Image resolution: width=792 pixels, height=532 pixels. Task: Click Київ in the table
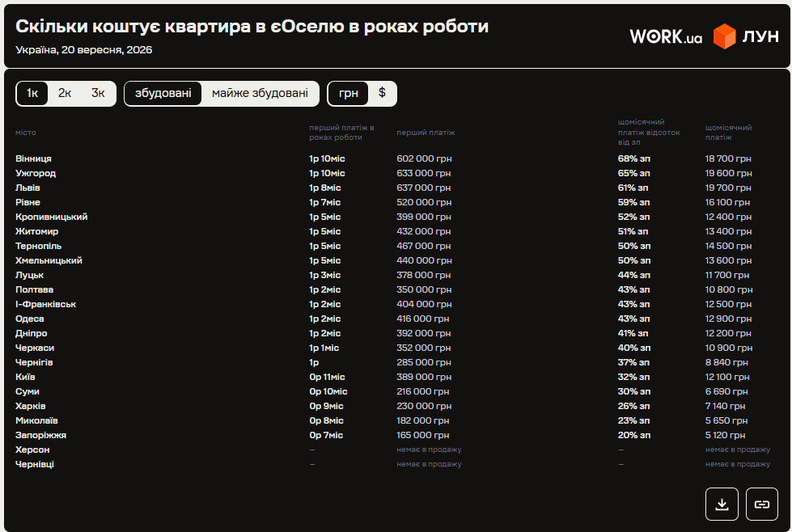(x=25, y=377)
